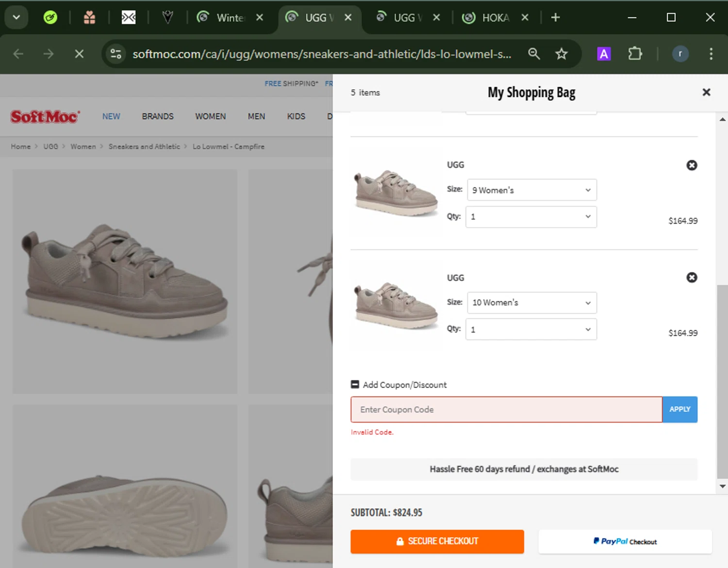The width and height of the screenshot is (728, 568).
Task: Click the Enter Coupon Code field
Action: [506, 409]
